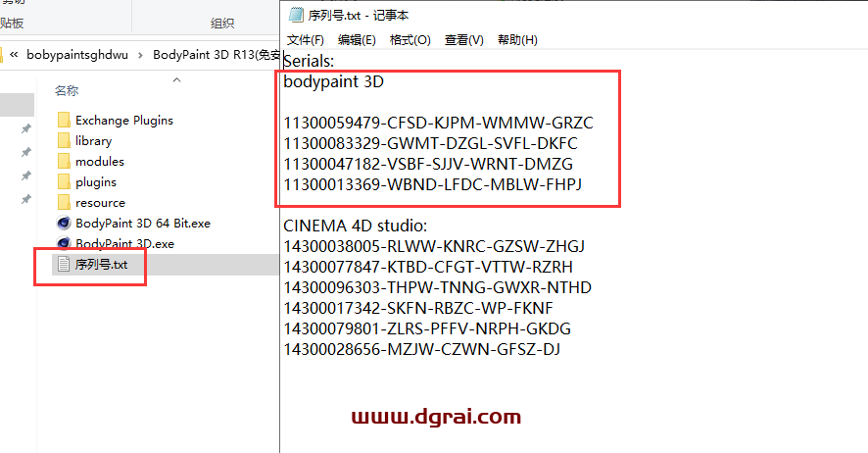This screenshot has height=453, width=868.
Task: Select the 序列号.txt file name
Action: (101, 265)
